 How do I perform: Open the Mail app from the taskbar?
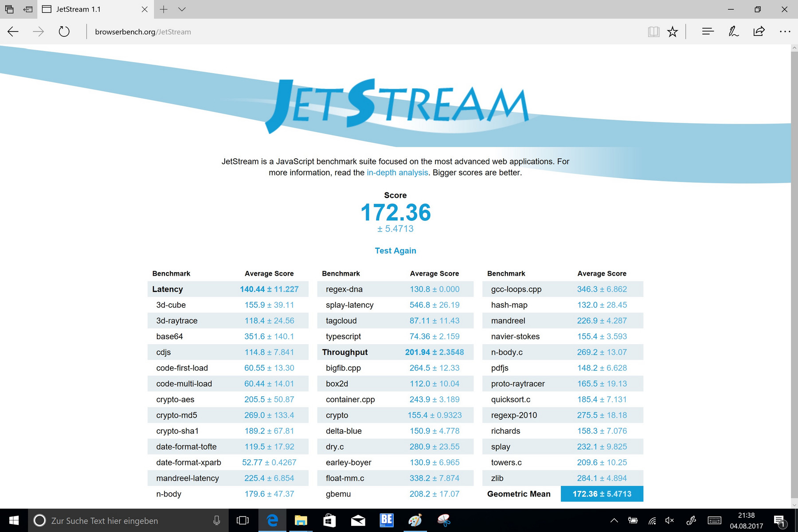pyautogui.click(x=358, y=520)
